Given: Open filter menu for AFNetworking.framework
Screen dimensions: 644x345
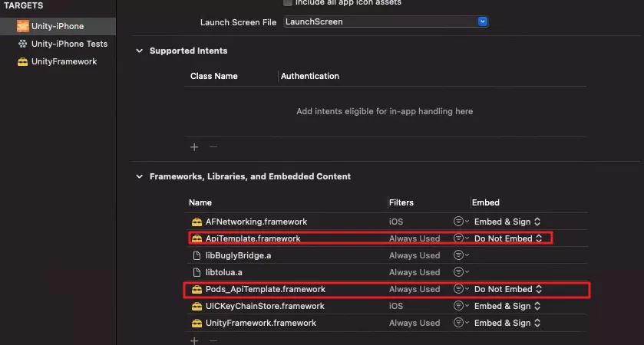Looking at the screenshot, I should click(461, 222).
